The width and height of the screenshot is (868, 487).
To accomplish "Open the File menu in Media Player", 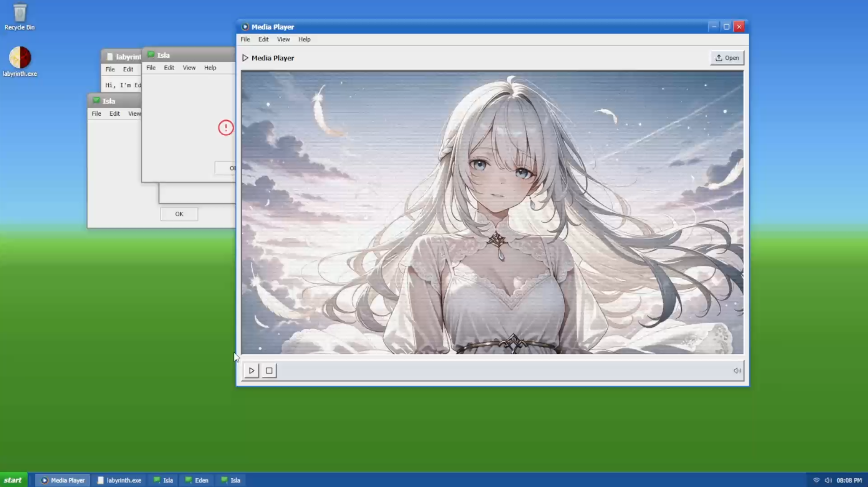I will click(x=245, y=39).
